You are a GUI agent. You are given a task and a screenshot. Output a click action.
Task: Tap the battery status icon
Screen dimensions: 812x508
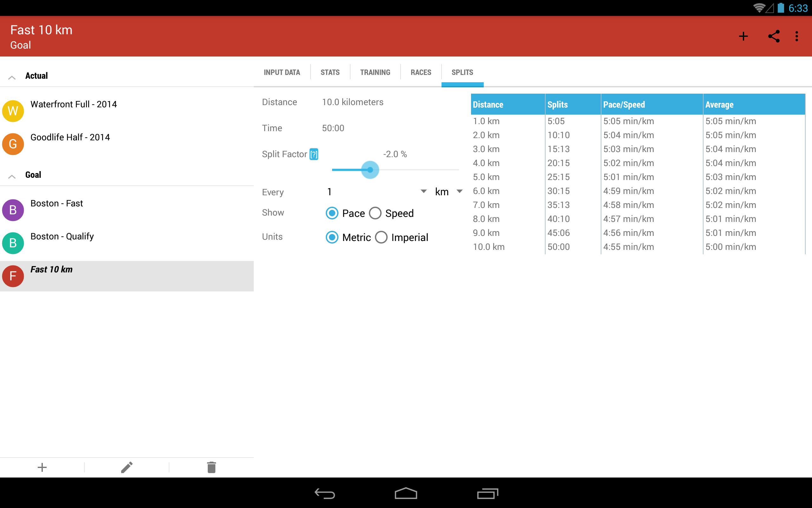click(x=781, y=8)
